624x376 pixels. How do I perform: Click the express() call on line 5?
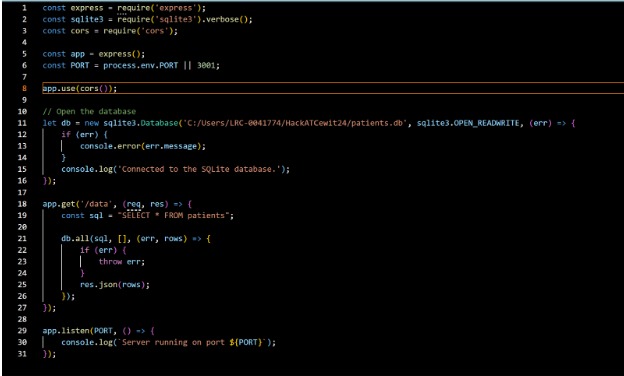click(119, 54)
